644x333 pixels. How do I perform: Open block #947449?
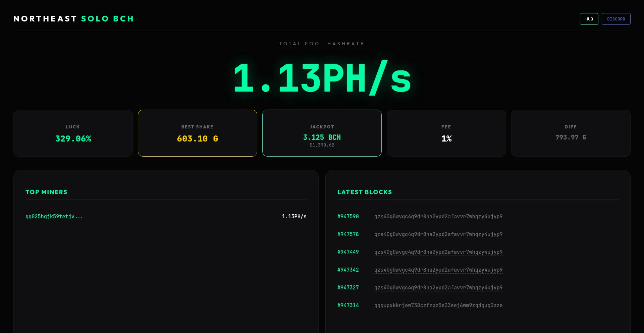click(348, 252)
